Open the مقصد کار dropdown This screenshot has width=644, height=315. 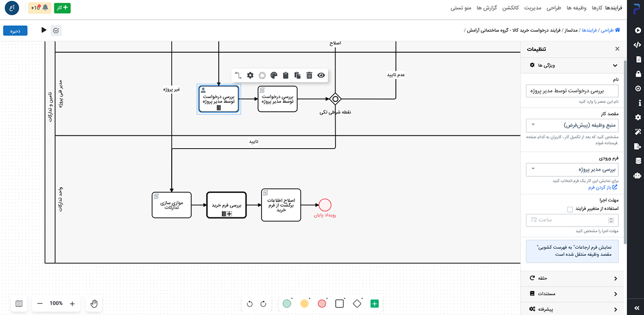pyautogui.click(x=572, y=125)
